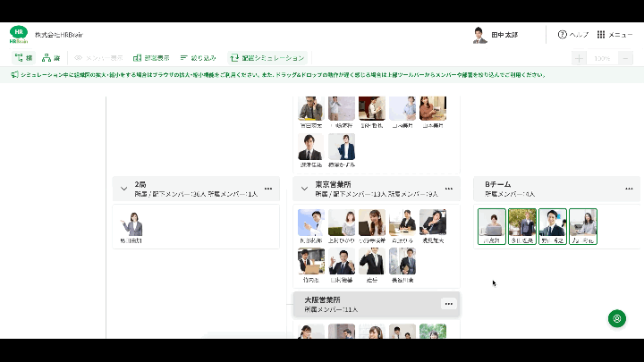
Task: Click the megaphone icon in the notice bar
Action: (15, 75)
